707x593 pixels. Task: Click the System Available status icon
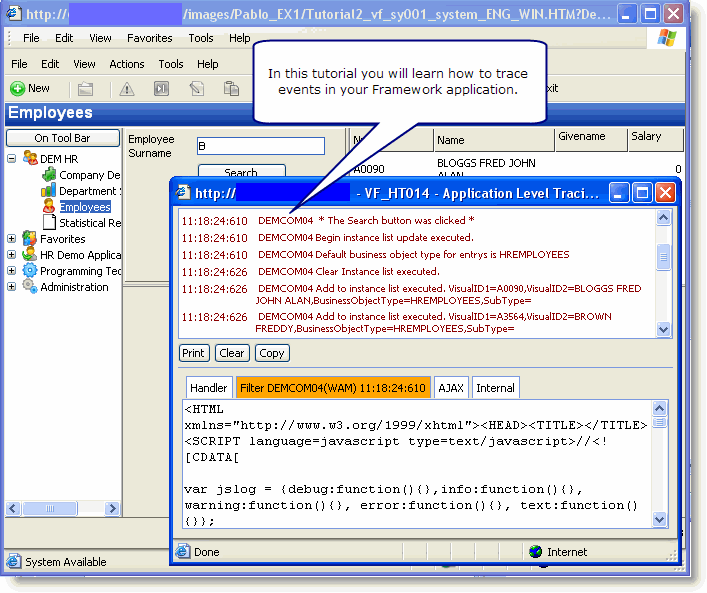(14, 561)
